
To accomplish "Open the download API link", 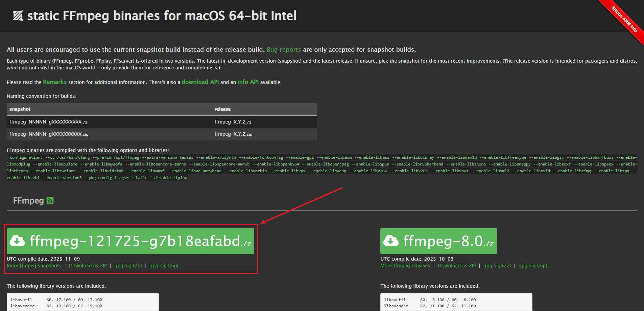I will click(x=200, y=82).
